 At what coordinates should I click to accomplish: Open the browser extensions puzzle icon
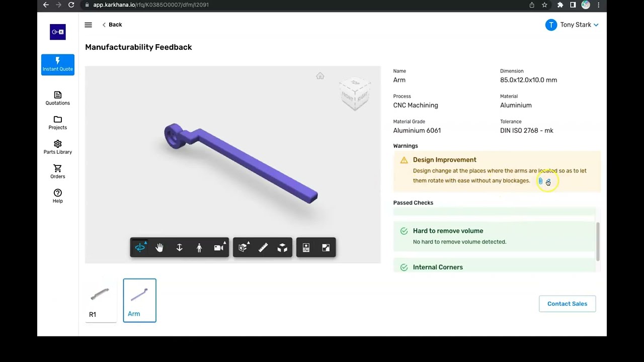(560, 5)
